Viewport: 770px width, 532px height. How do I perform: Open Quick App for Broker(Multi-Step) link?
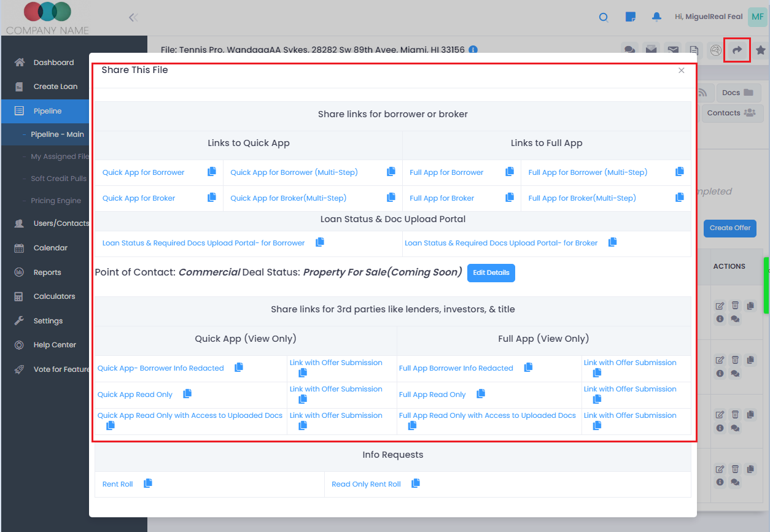coord(289,198)
